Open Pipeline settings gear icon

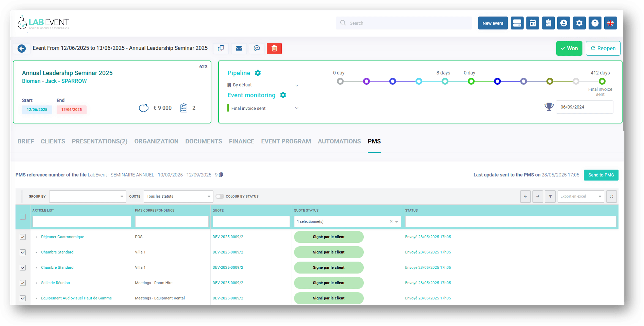(x=258, y=73)
